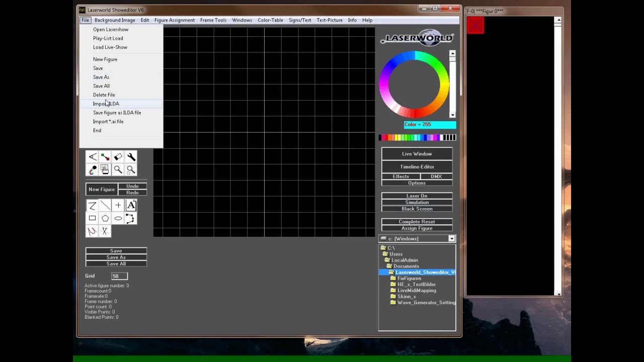This screenshot has height=362, width=644.
Task: Click the Undo button
Action: 132,187
